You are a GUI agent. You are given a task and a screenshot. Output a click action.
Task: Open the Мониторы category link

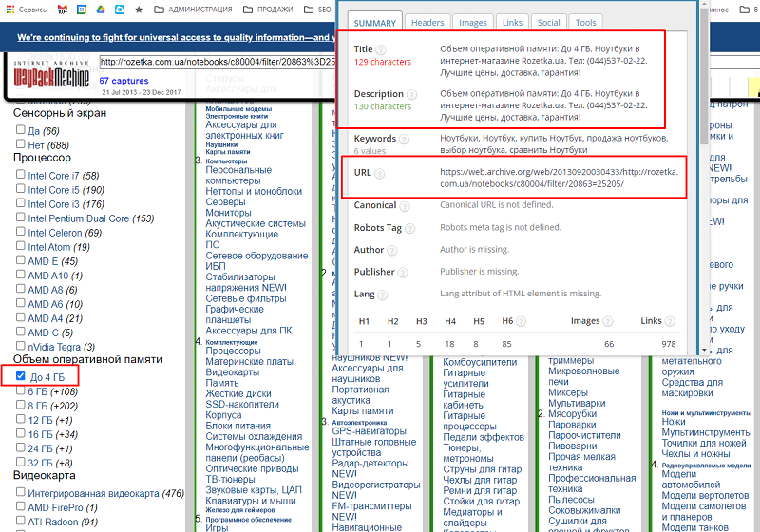click(x=228, y=213)
